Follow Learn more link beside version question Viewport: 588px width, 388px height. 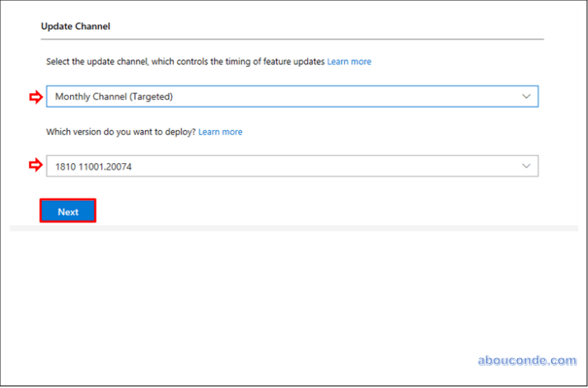pos(220,132)
